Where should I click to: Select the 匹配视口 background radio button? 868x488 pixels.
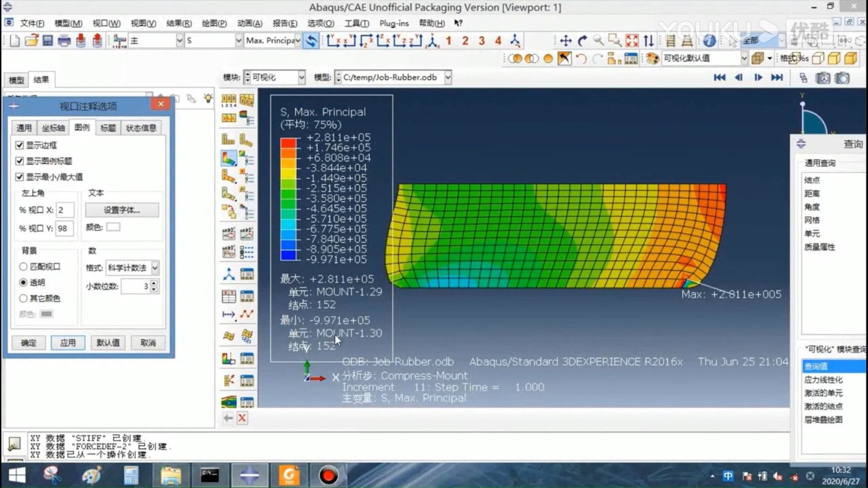(x=23, y=267)
